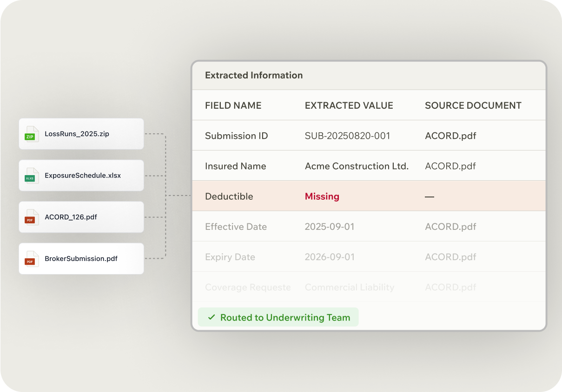
Task: Click the XLXS icon for ExposureSchedule
Action: 32,176
